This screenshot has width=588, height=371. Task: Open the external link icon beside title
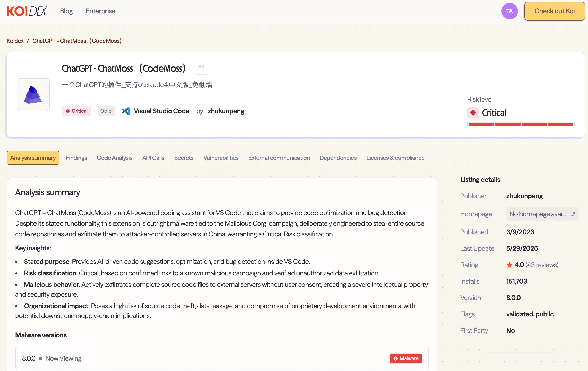[x=201, y=68]
